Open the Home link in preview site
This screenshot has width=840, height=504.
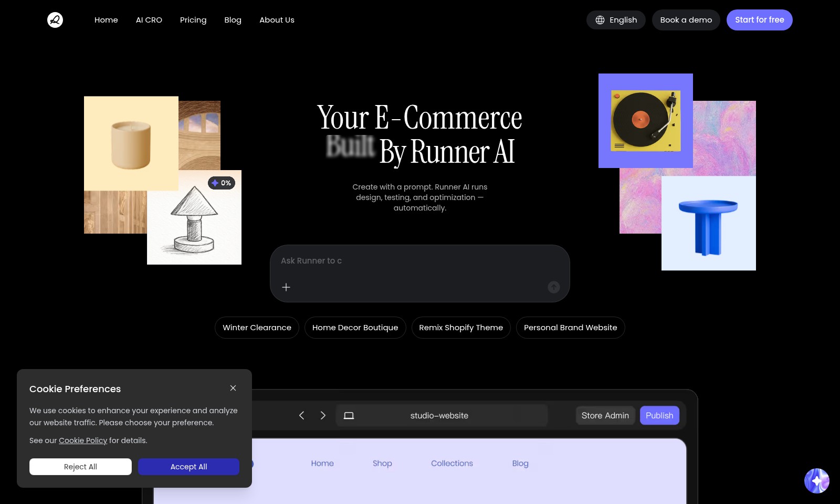tap(322, 464)
